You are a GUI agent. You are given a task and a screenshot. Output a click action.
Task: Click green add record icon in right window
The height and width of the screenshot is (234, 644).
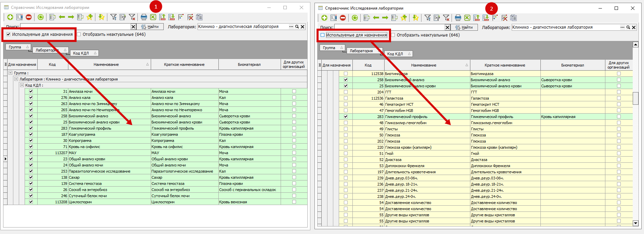pyautogui.click(x=324, y=18)
